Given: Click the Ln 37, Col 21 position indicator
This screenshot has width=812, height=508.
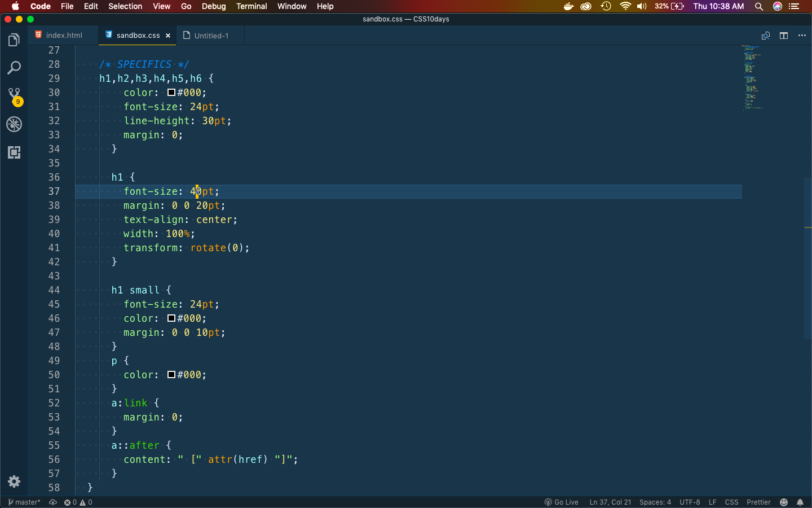Looking at the screenshot, I should tap(610, 502).
